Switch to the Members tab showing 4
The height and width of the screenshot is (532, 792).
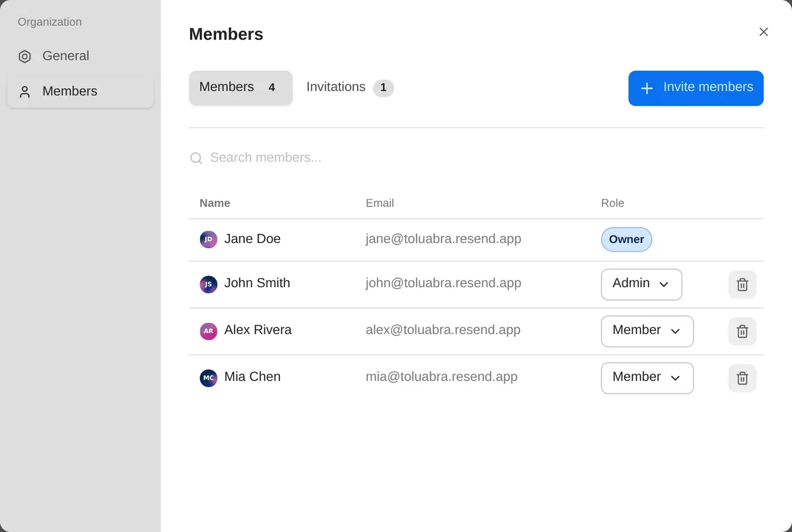(x=240, y=88)
